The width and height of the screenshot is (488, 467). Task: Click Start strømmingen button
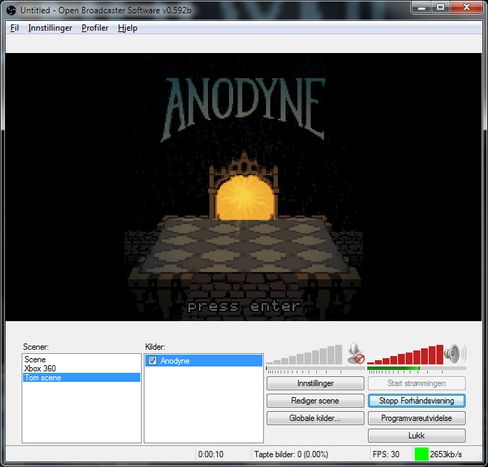tap(417, 383)
